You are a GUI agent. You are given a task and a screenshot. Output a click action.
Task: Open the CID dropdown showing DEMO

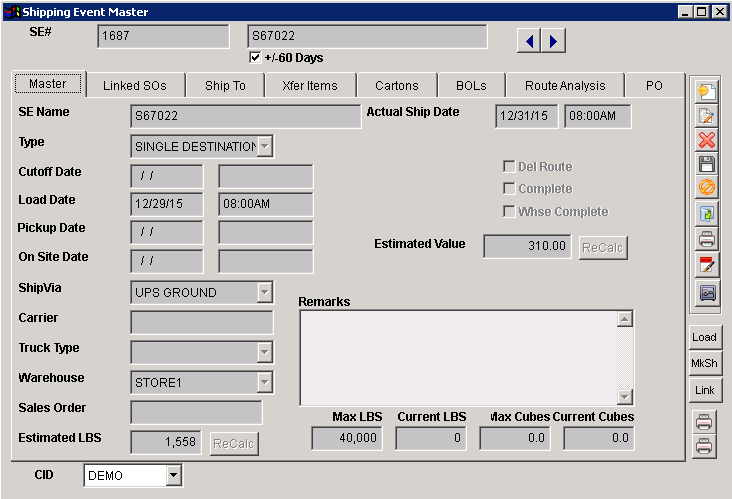pyautogui.click(x=173, y=476)
